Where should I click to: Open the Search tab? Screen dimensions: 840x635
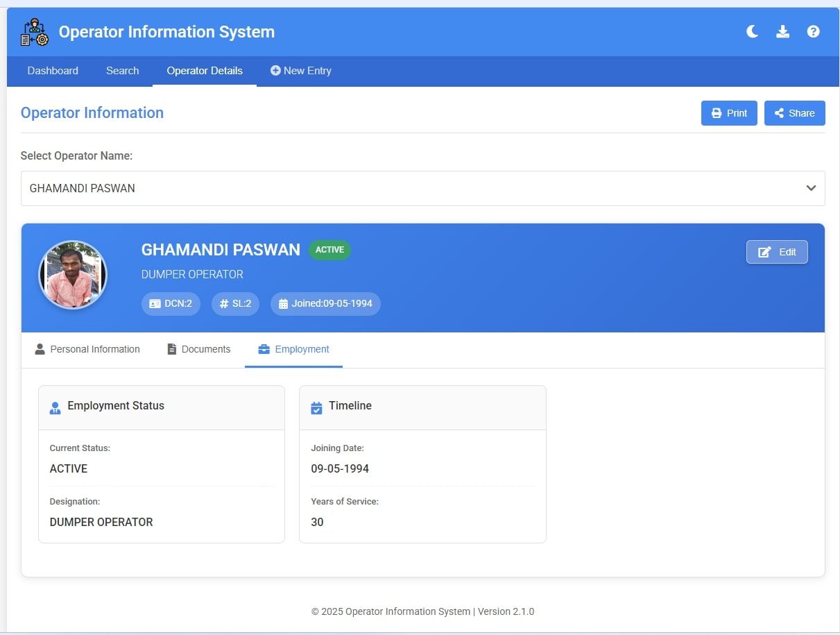[x=122, y=71]
